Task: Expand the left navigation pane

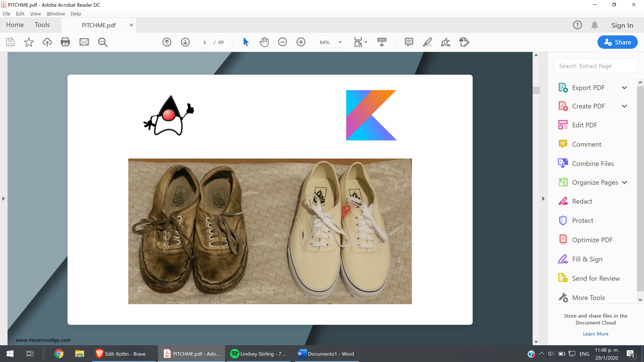Action: coord(3,199)
